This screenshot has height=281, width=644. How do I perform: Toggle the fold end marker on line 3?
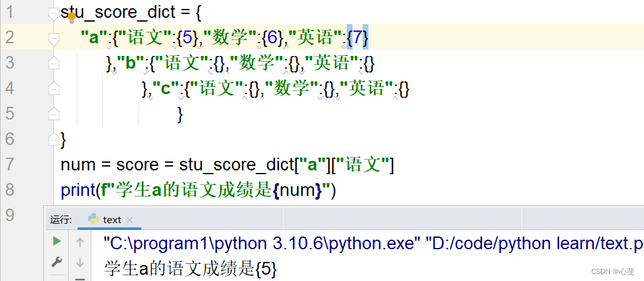(54, 63)
